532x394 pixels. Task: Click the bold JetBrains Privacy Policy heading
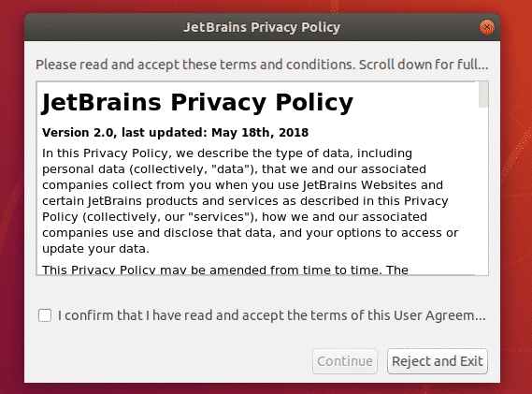pos(197,102)
